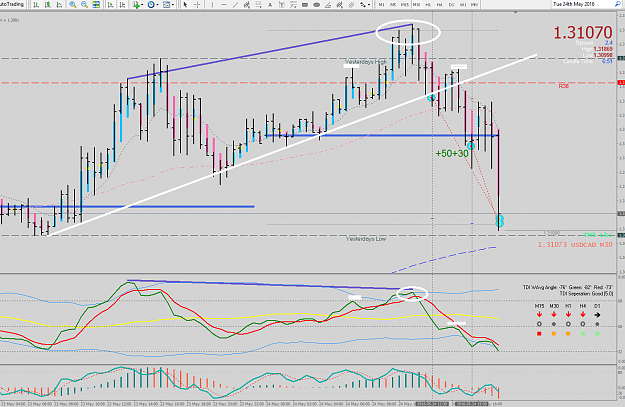Tile chart windows
Viewport: 625px width, 407px height.
pyautogui.click(x=96, y=5)
